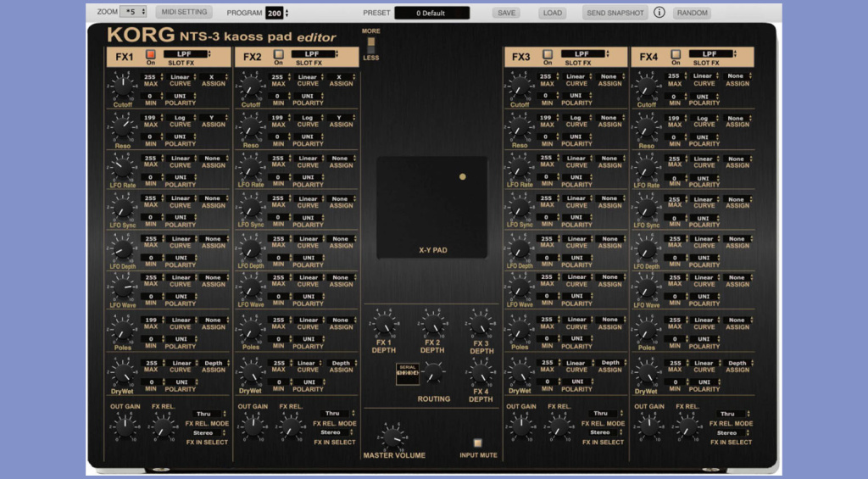Screen dimensions: 868x479
Task: Click the FX2 Reso knob
Action: pyautogui.click(x=250, y=127)
